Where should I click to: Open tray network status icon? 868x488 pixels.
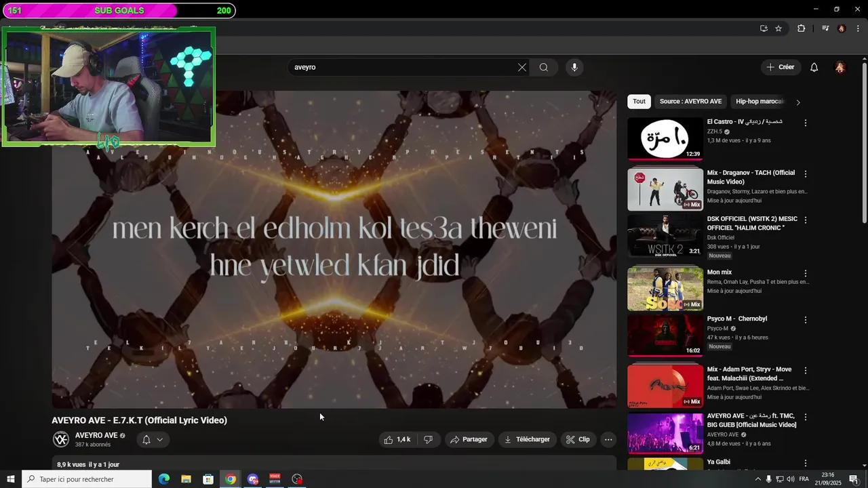pos(780,479)
